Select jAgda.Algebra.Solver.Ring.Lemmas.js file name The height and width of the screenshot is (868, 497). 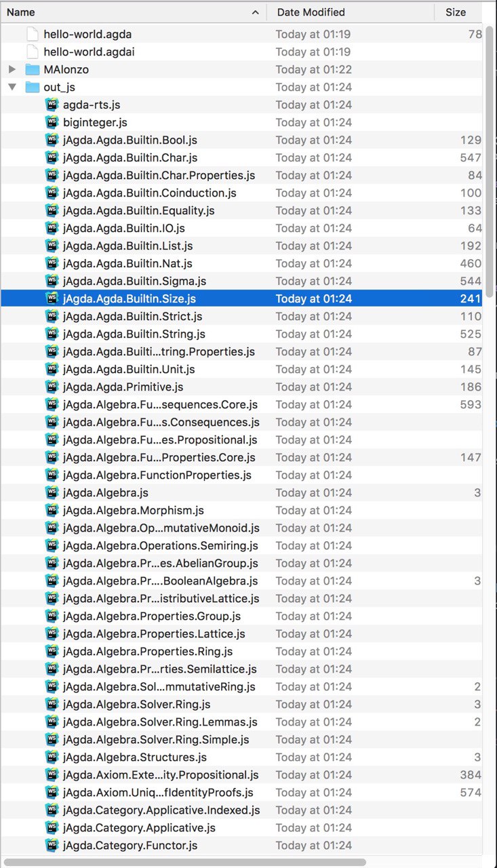[160, 722]
